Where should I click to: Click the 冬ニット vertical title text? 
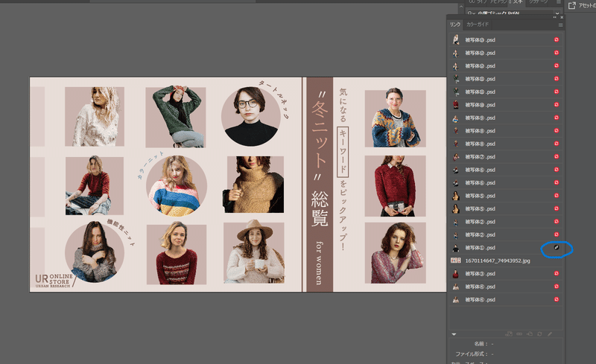320,136
